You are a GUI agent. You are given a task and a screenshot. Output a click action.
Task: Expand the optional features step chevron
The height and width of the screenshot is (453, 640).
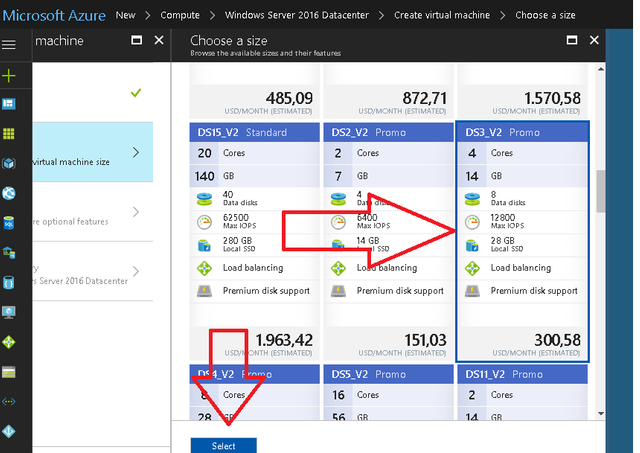tap(136, 212)
